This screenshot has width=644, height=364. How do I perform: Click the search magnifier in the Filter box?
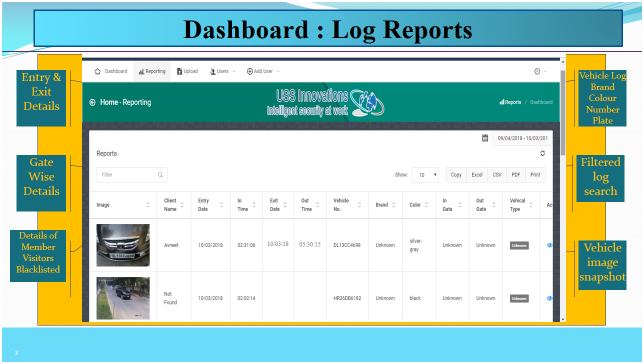160,175
